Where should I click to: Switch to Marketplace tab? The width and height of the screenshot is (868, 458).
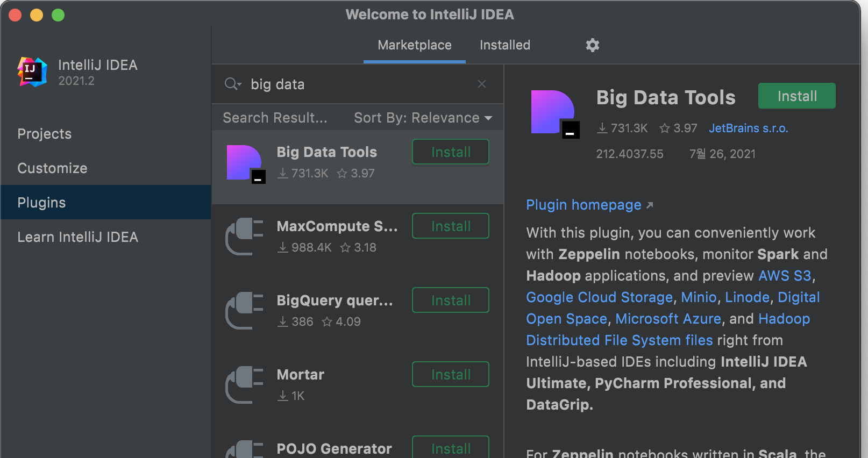pos(415,45)
